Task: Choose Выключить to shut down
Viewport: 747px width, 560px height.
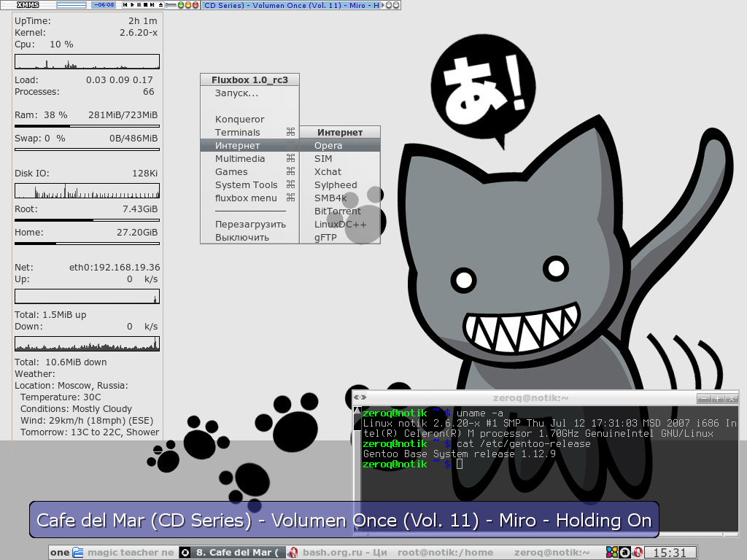Action: [x=249, y=237]
